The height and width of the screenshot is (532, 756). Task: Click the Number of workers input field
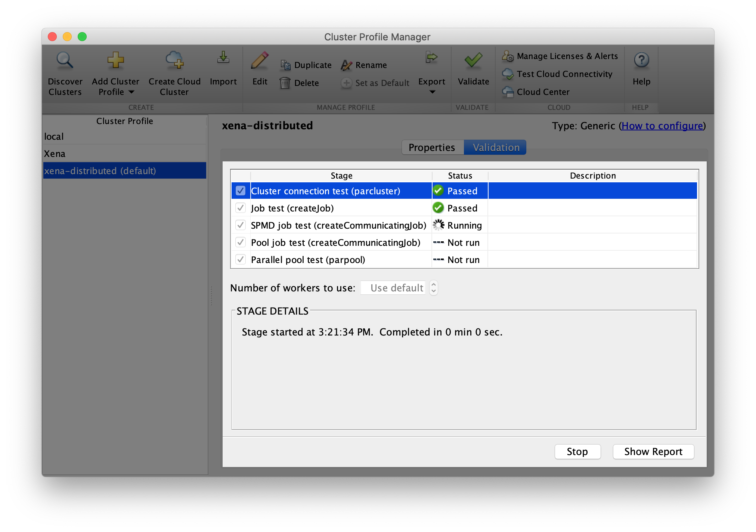tap(393, 288)
